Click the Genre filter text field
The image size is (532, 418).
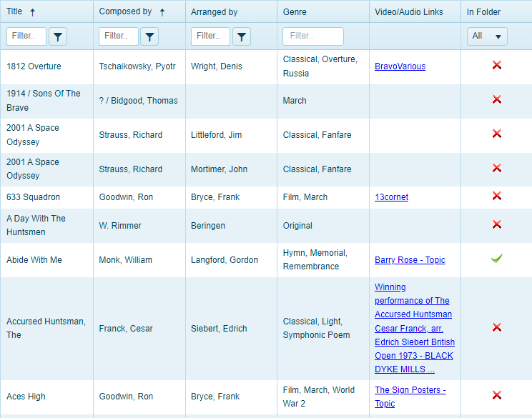tap(312, 36)
